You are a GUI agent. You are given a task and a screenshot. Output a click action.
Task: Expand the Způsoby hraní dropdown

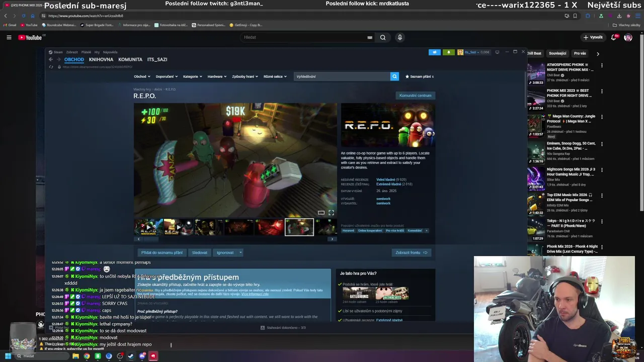[x=245, y=76]
